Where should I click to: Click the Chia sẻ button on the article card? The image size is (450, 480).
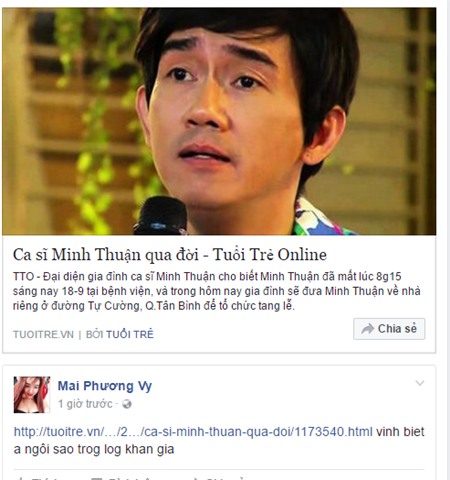click(x=389, y=329)
